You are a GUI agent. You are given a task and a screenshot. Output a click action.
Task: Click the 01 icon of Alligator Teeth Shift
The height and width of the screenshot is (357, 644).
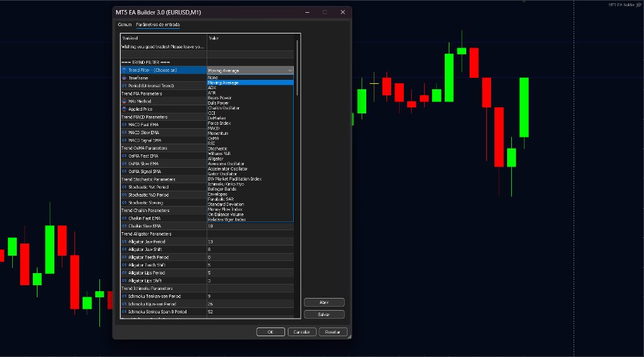click(124, 265)
